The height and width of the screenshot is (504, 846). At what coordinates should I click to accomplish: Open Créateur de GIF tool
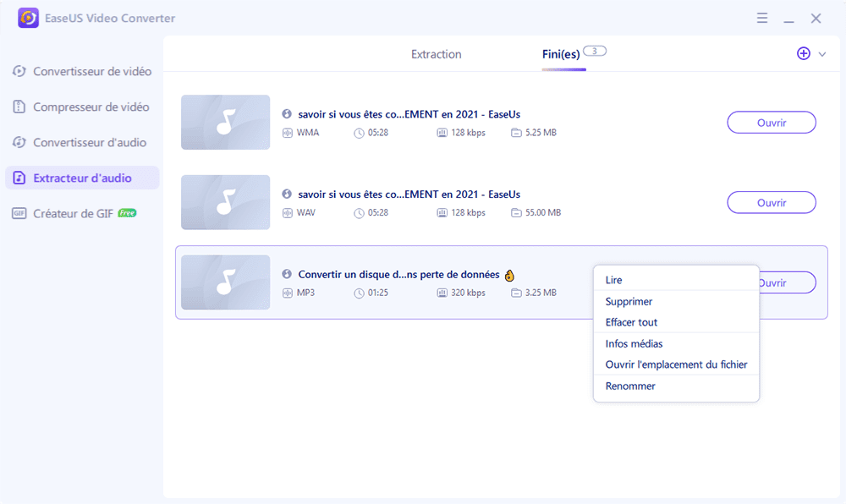(x=74, y=213)
